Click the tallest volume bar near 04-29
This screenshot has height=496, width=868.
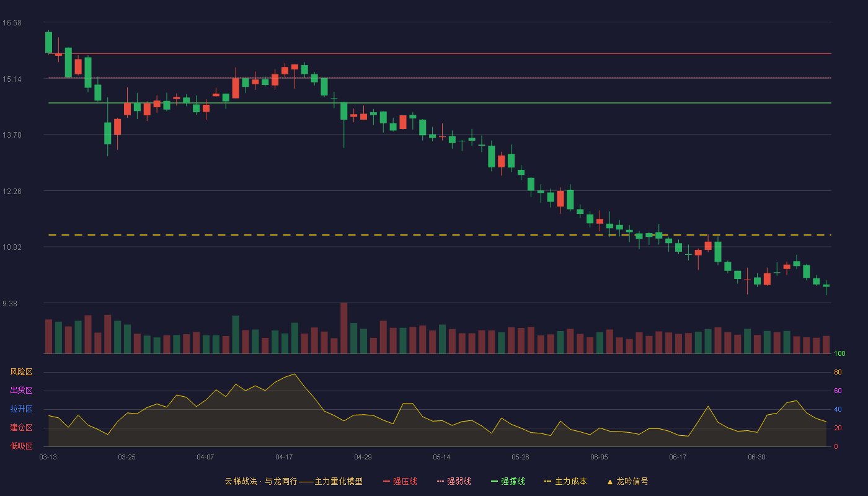click(x=344, y=328)
